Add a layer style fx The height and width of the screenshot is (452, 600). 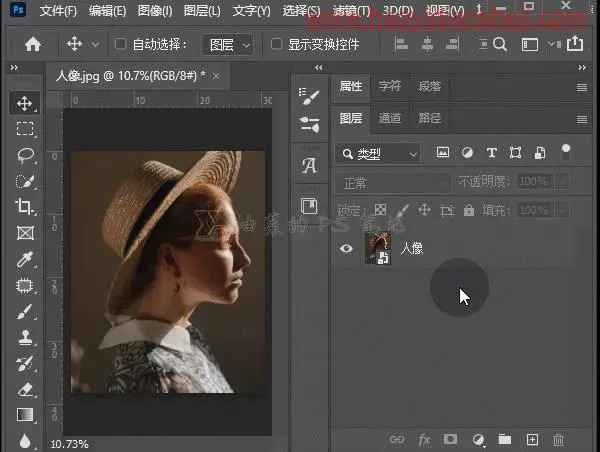(424, 439)
